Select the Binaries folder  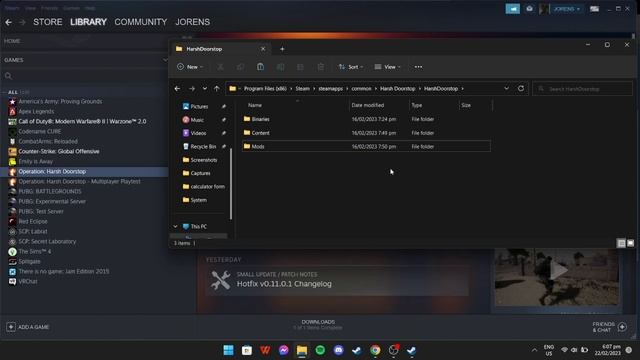click(366, 119)
